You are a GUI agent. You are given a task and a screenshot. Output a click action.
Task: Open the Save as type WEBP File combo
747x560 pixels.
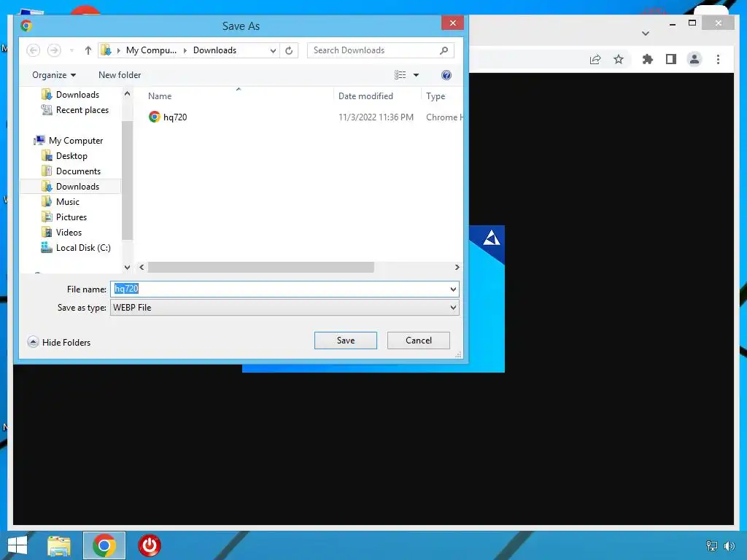pyautogui.click(x=285, y=308)
